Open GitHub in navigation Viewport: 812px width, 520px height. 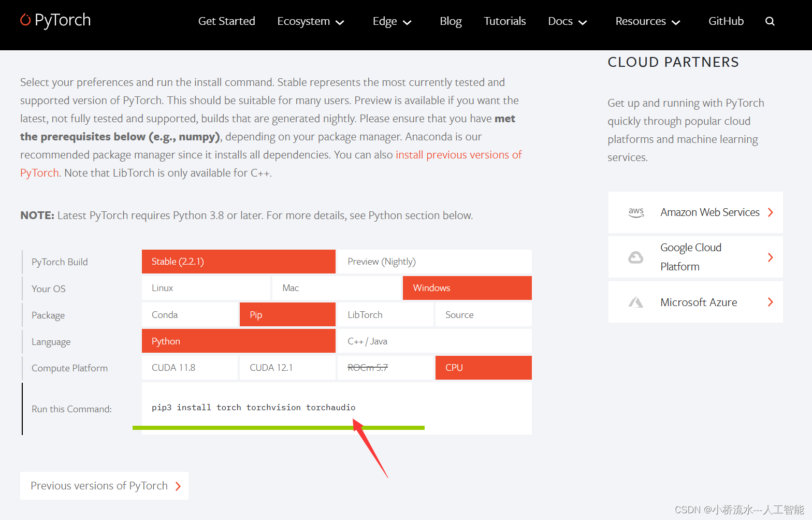[726, 21]
